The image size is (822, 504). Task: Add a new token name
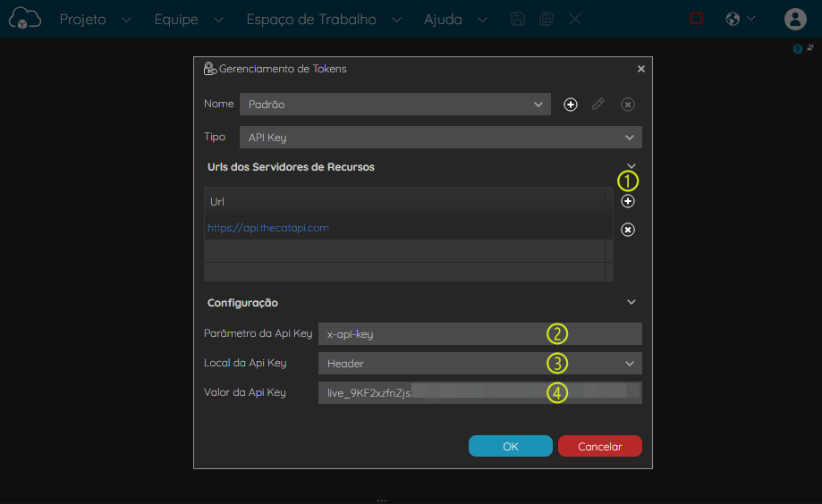pyautogui.click(x=571, y=105)
